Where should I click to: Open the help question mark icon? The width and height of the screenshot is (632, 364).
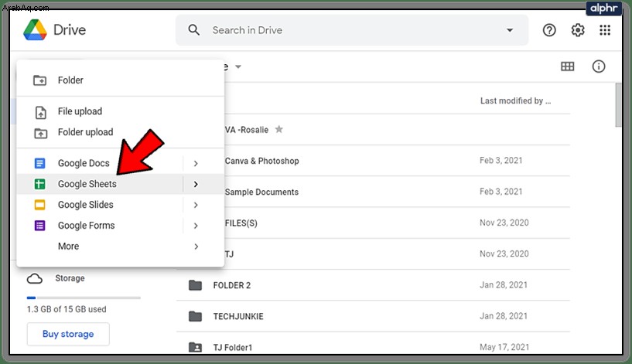tap(549, 30)
